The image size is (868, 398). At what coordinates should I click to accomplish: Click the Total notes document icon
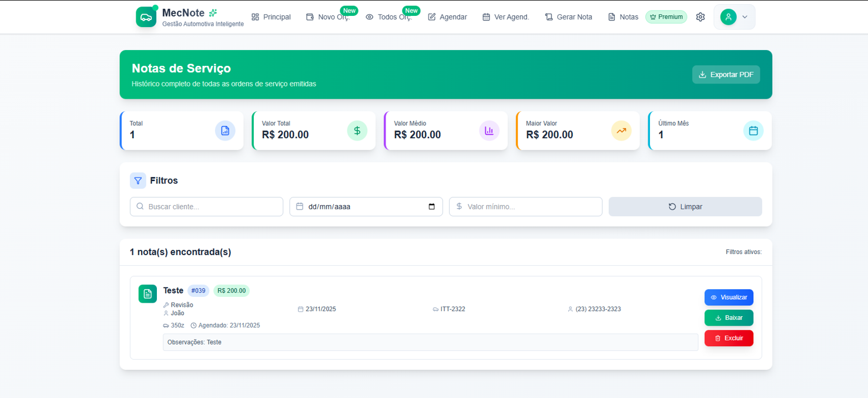coord(225,131)
